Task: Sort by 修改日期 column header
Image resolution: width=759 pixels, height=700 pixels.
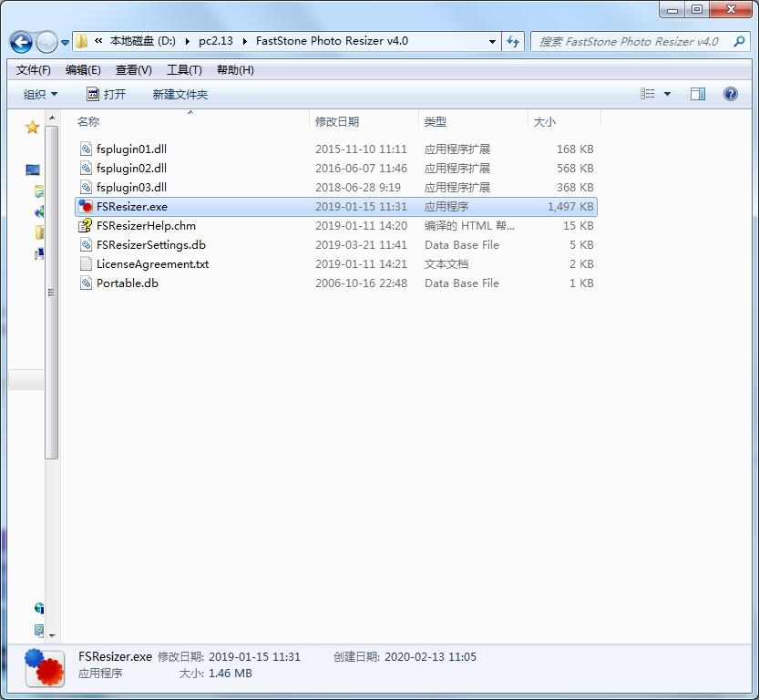Action: tap(337, 121)
